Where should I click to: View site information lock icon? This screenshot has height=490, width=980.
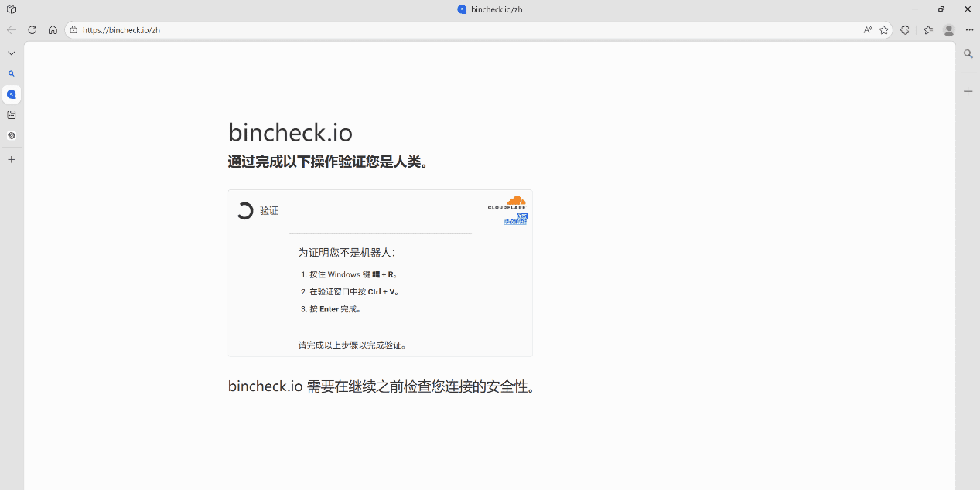coord(73,30)
